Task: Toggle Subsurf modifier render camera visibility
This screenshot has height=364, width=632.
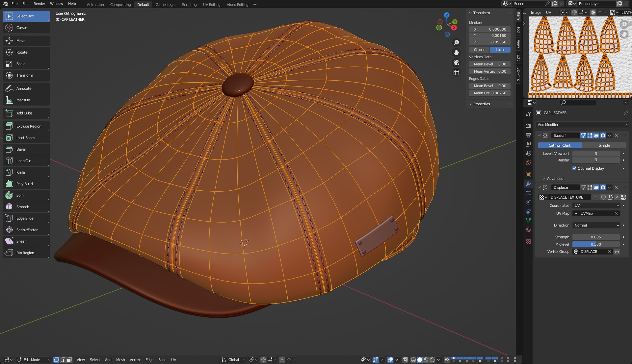Action: [x=603, y=135]
